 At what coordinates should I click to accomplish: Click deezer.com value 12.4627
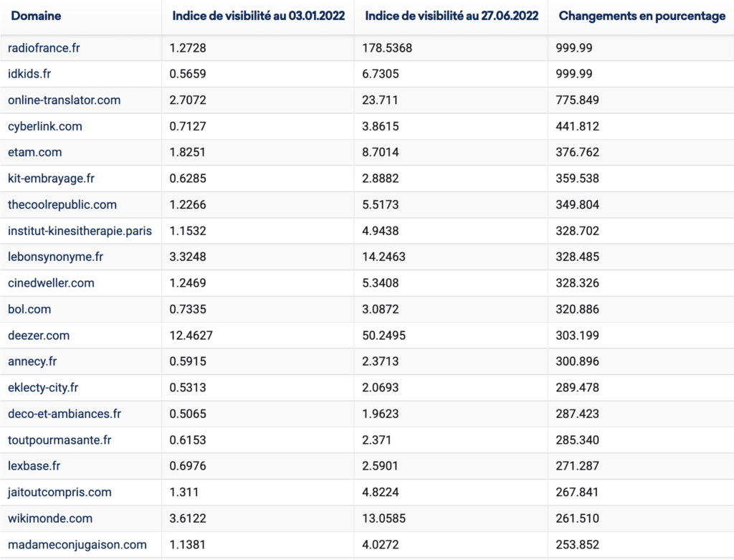coord(191,336)
